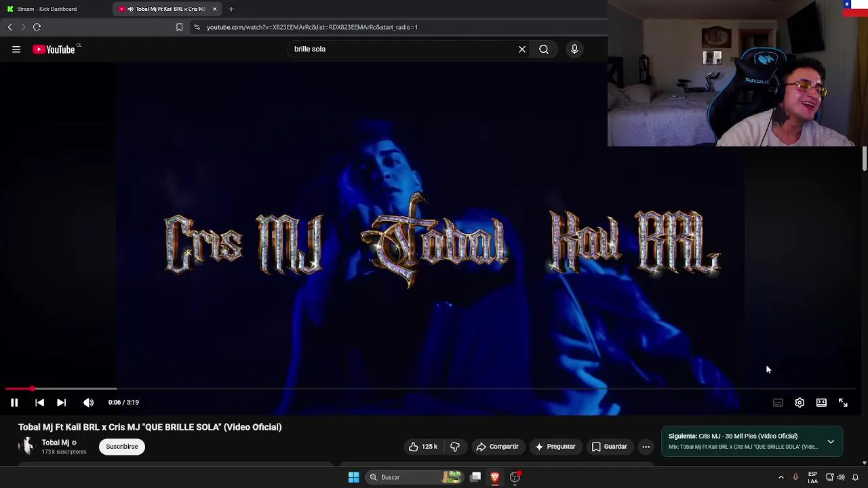
Task: Open the Brave browser taskbar icon
Action: pos(495,477)
